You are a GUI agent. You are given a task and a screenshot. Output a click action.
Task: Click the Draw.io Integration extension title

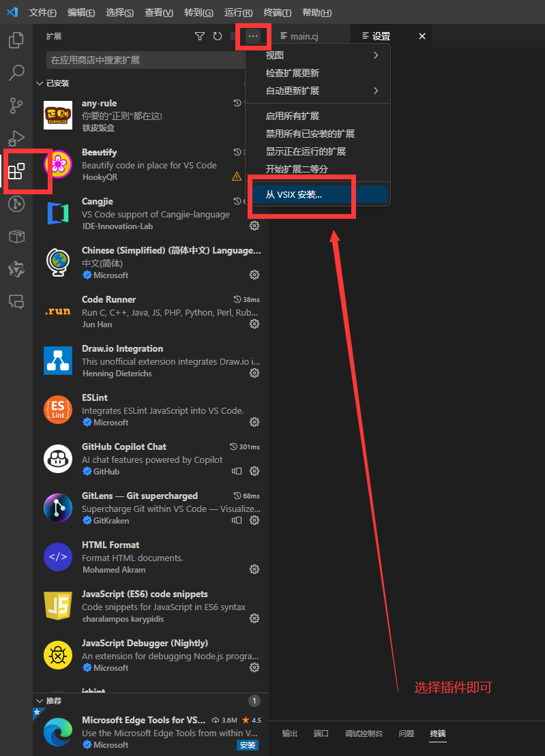pyautogui.click(x=123, y=348)
